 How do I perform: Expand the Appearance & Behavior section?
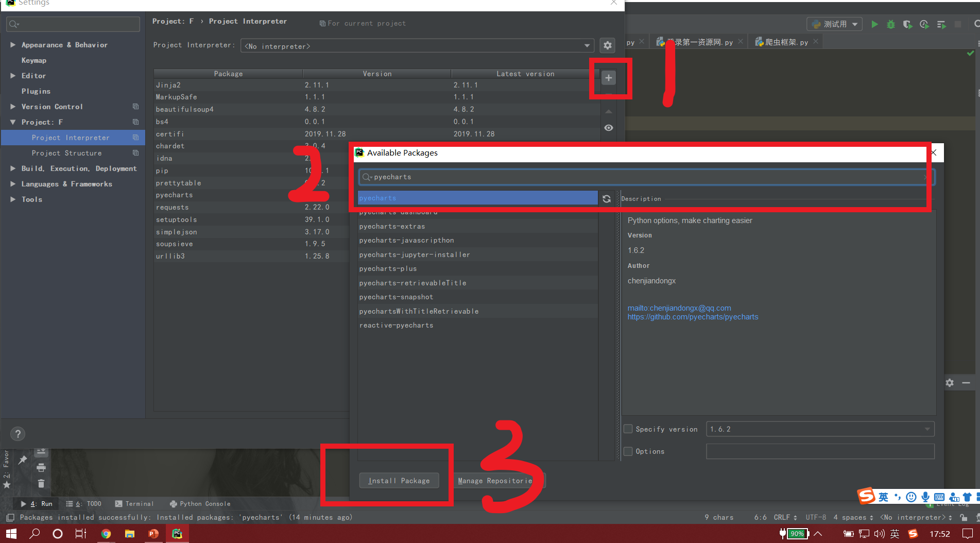point(13,45)
